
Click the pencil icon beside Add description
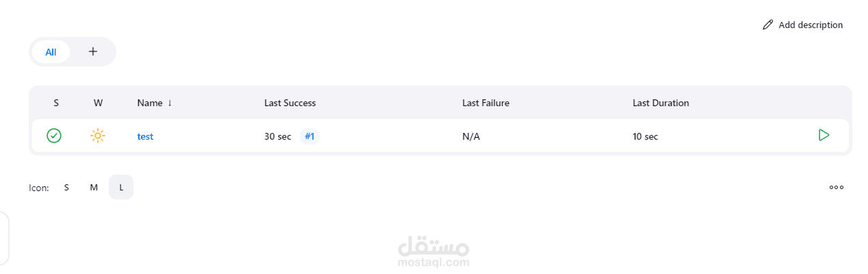(x=767, y=25)
